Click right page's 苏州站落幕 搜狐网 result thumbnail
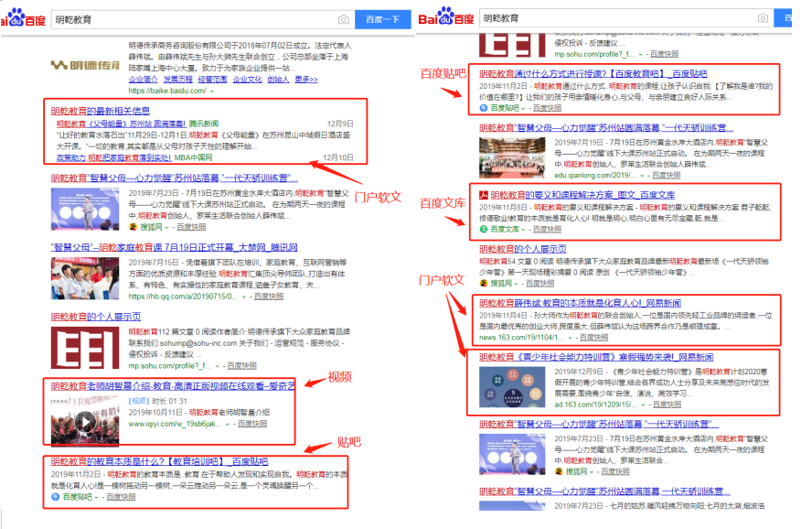Screen dimensions: 812x529 [512, 454]
